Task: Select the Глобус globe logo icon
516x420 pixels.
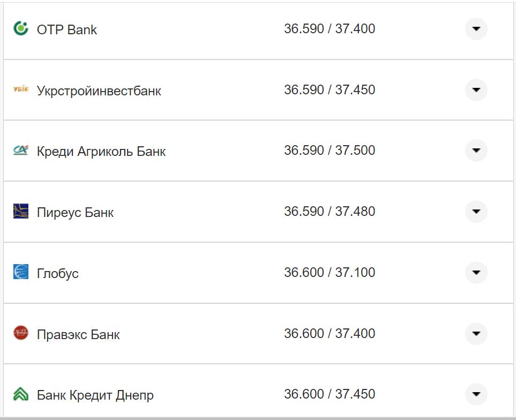Action: (20, 272)
